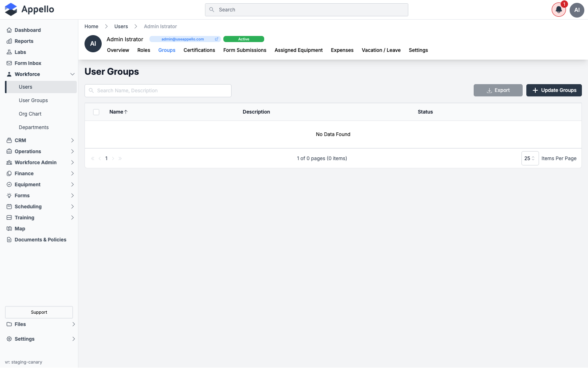Click the Update Groups button
588x375 pixels.
[x=554, y=90]
